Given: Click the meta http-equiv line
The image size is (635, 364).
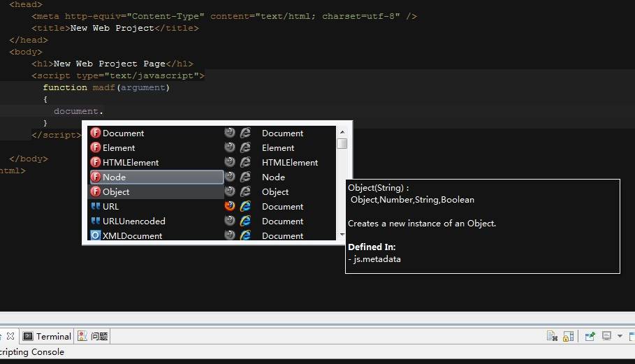Looking at the screenshot, I should tap(224, 16).
